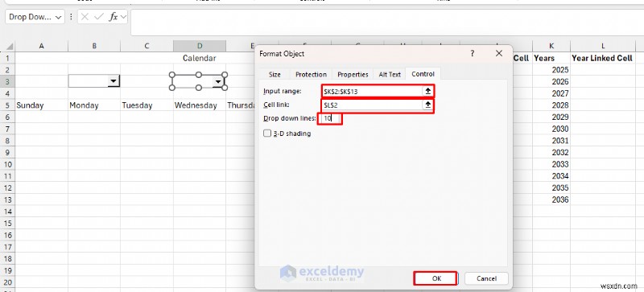
Task: Click into the Input range field
Action: coord(372,91)
